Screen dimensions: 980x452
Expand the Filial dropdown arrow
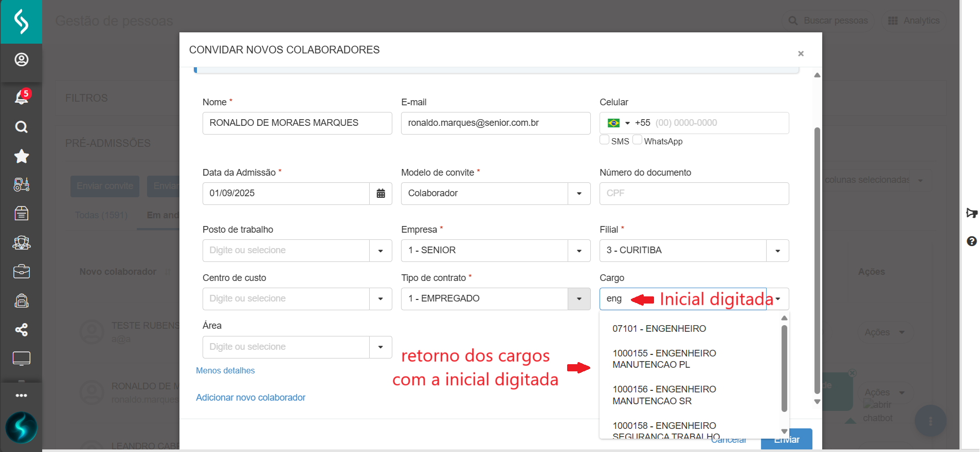point(777,251)
